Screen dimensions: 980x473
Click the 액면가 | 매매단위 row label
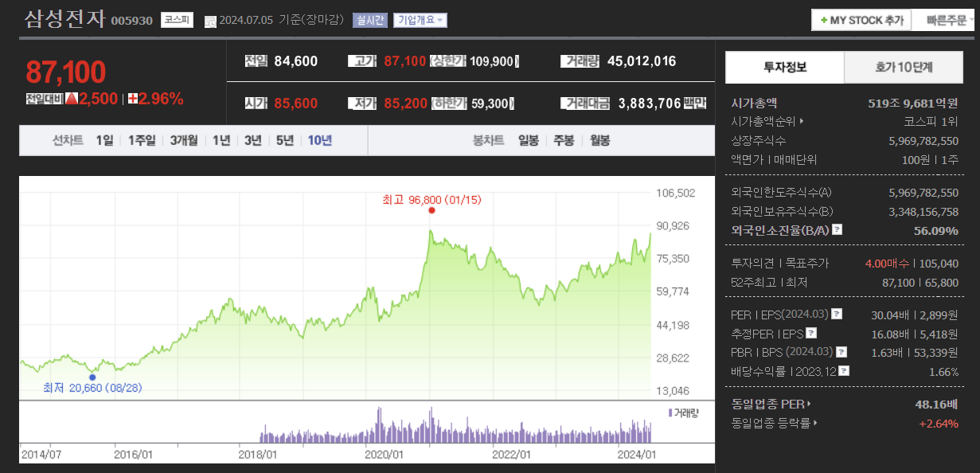[774, 159]
